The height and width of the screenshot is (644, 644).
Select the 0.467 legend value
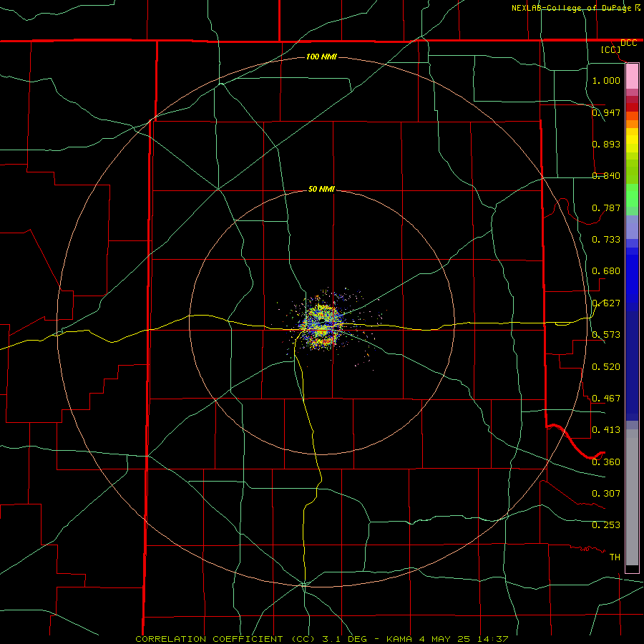tap(606, 399)
